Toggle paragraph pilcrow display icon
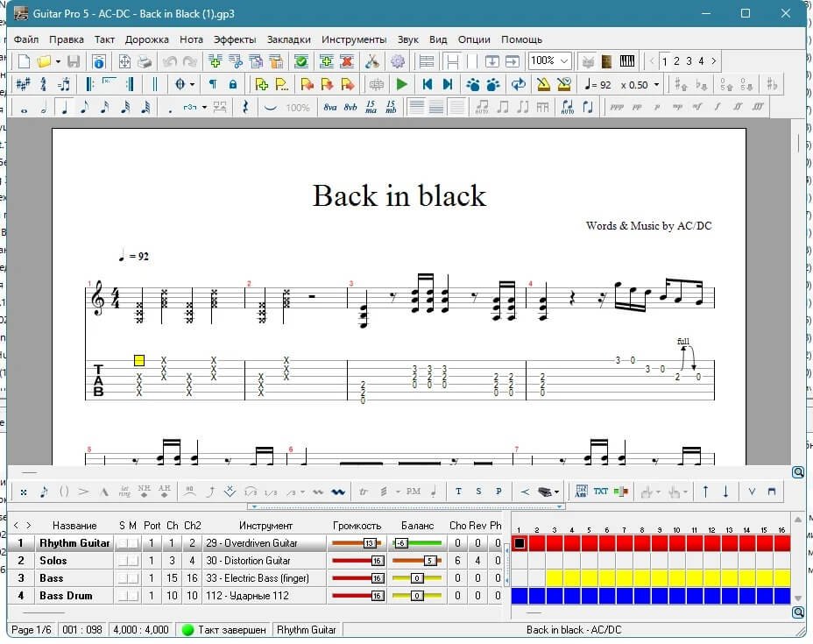The image size is (813, 644). tap(213, 84)
